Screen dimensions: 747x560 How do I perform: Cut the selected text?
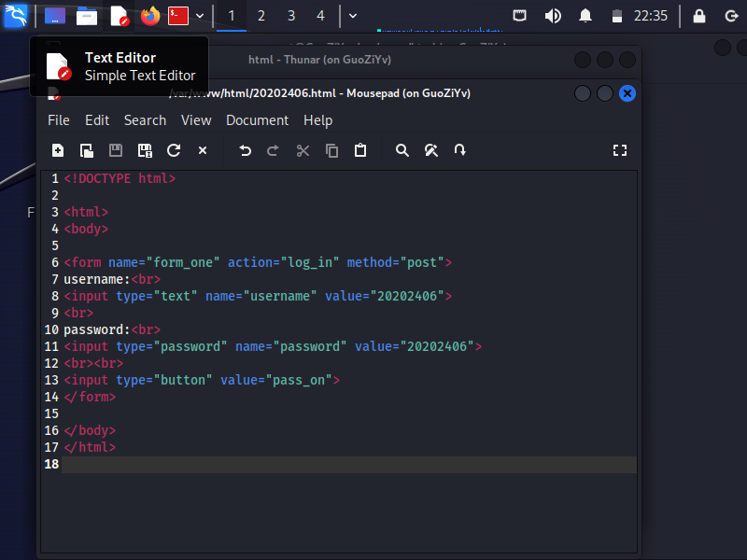pyautogui.click(x=303, y=150)
